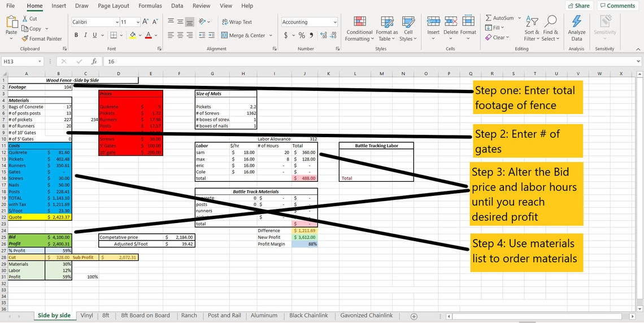Open the Comments pane
This screenshot has width=644, height=323.
click(x=618, y=6)
